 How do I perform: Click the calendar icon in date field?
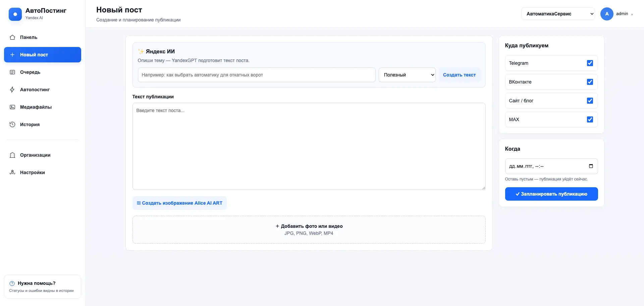591,166
